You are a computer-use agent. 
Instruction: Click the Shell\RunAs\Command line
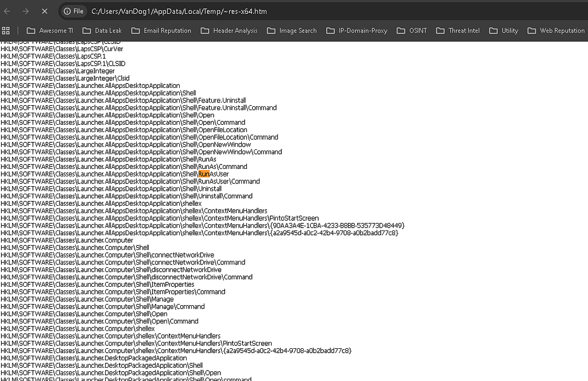(x=124, y=167)
